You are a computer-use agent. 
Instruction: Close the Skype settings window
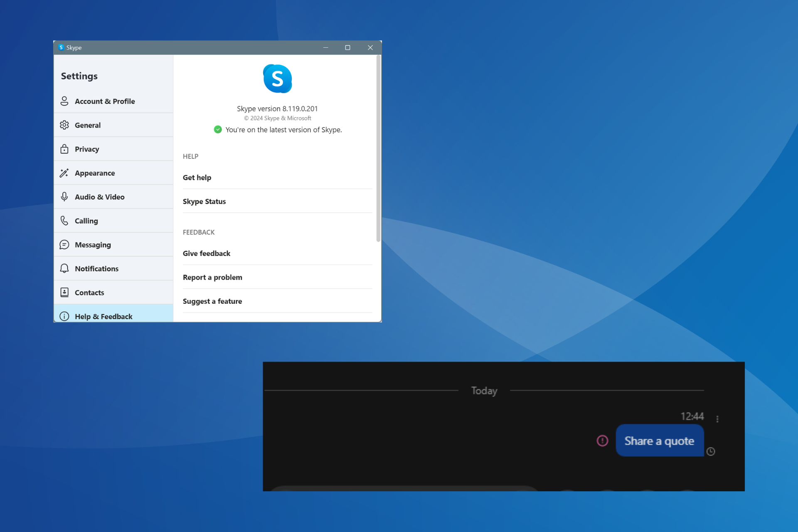(x=370, y=47)
